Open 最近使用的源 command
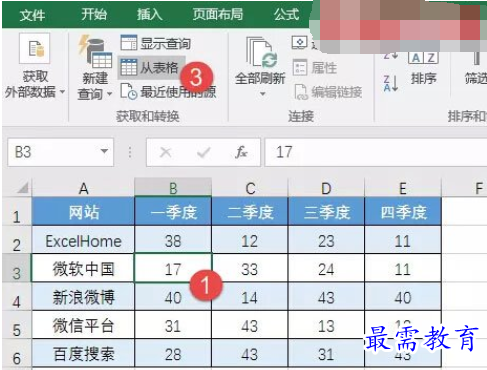 [168, 92]
